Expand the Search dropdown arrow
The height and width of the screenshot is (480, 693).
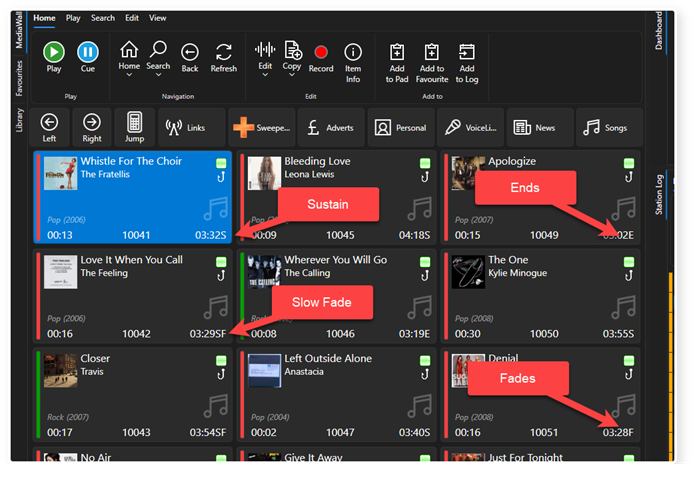coord(158,75)
